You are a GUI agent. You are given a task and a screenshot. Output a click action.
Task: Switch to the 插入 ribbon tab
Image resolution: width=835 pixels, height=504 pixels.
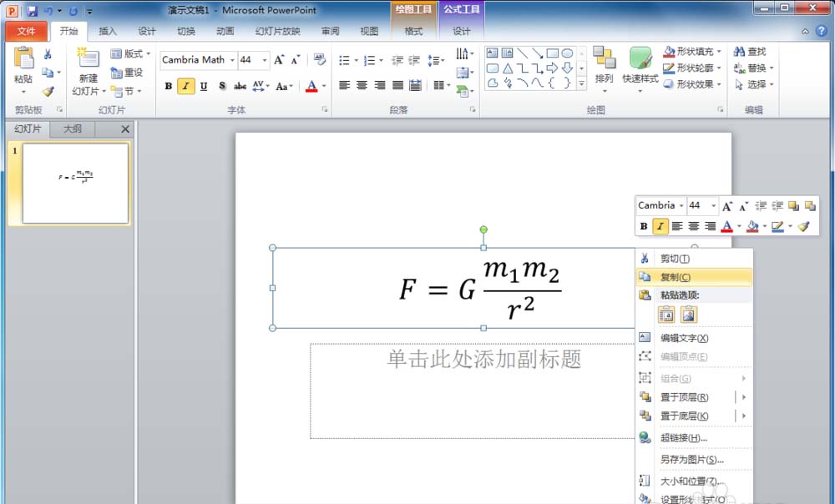pyautogui.click(x=109, y=29)
